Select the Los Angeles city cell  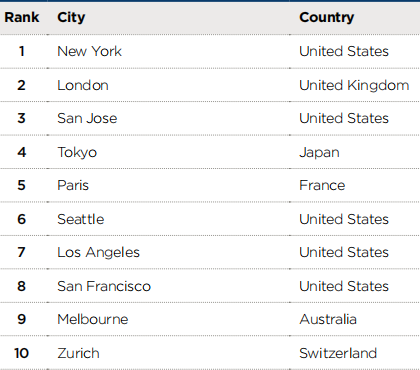click(x=98, y=253)
